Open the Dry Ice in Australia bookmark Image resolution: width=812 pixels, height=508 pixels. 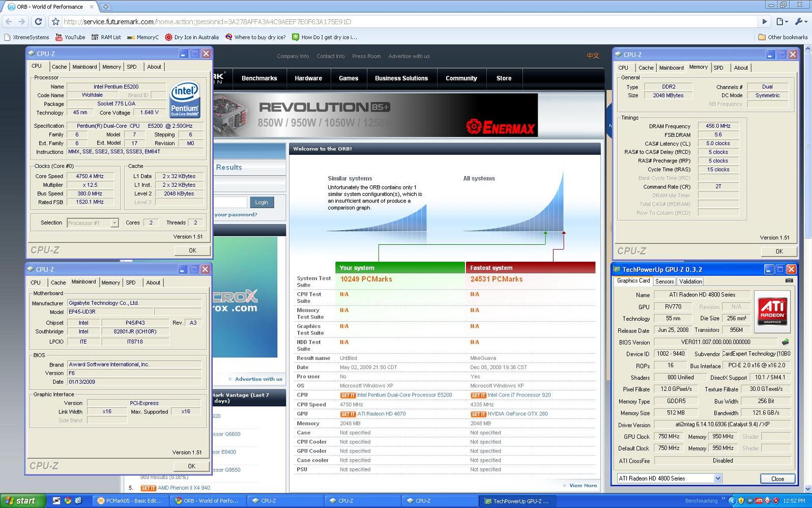[x=192, y=37]
